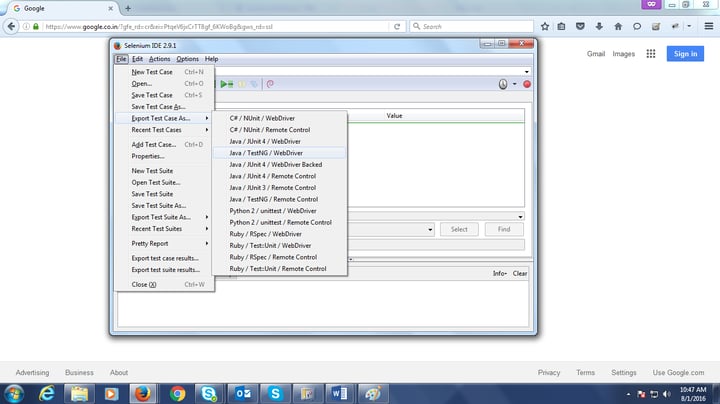Open the Actions menu
The width and height of the screenshot is (720, 404).
(159, 59)
